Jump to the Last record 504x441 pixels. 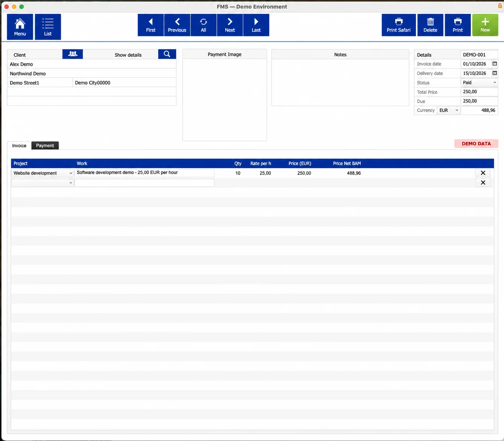(256, 25)
